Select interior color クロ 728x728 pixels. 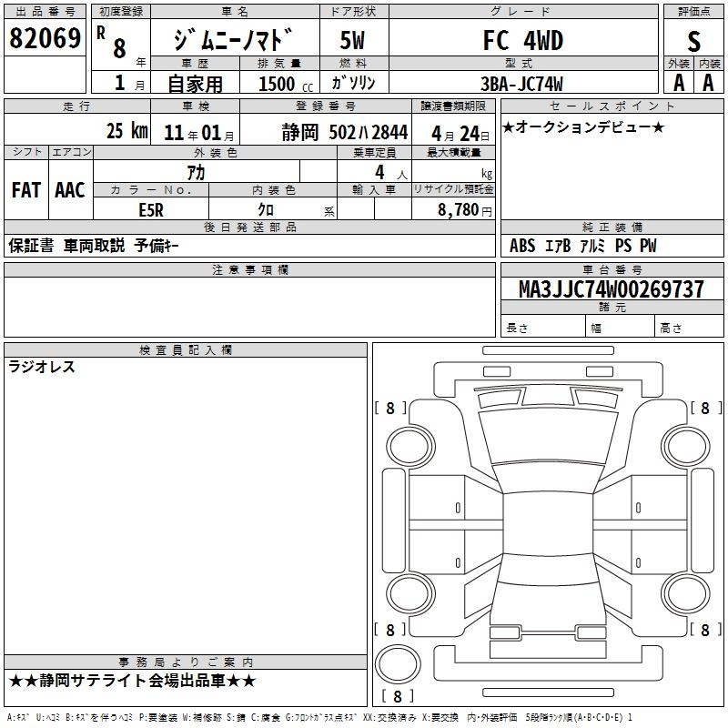pyautogui.click(x=273, y=208)
